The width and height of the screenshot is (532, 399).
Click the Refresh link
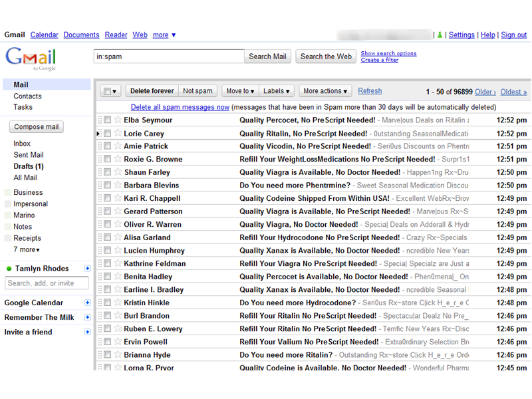click(x=370, y=90)
